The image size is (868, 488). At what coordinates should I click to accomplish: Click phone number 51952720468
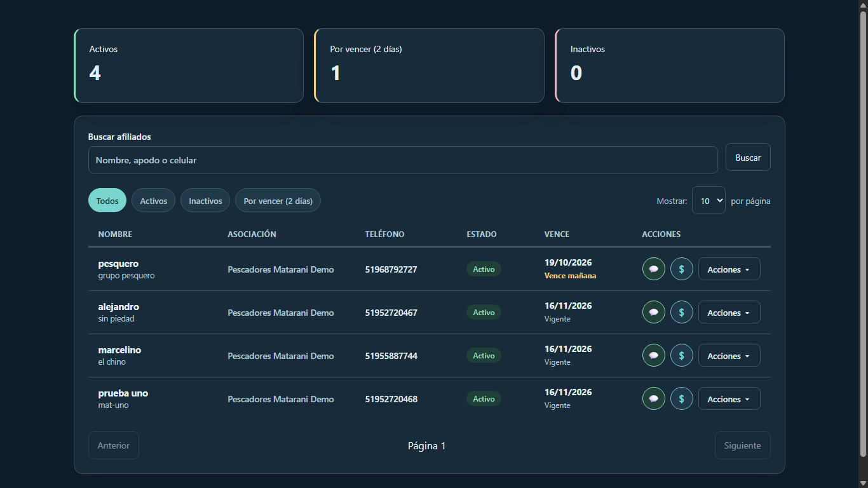pos(391,399)
